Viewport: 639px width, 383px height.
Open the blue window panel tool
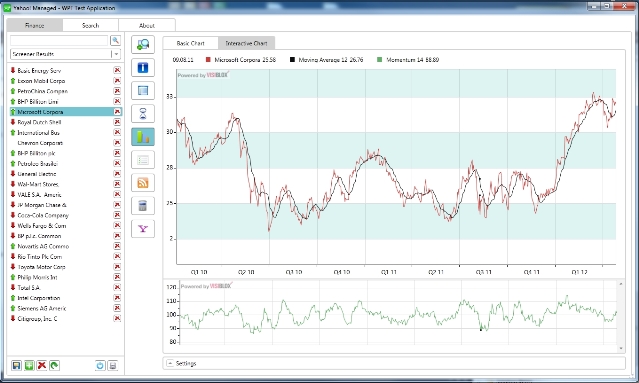[x=143, y=90]
